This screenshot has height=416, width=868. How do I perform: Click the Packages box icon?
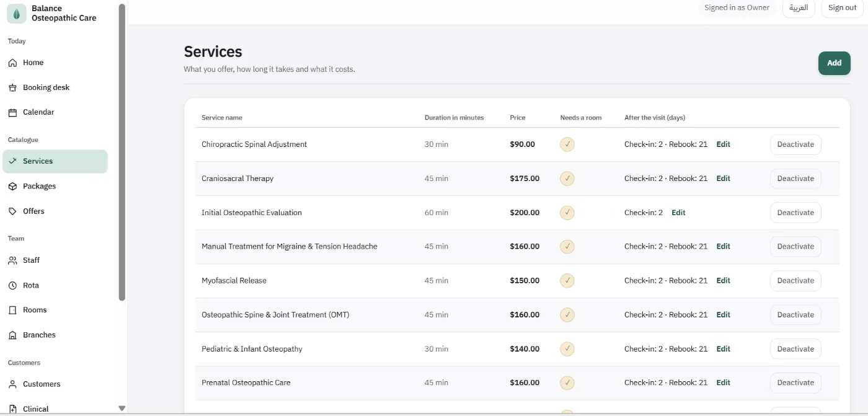pyautogui.click(x=12, y=186)
